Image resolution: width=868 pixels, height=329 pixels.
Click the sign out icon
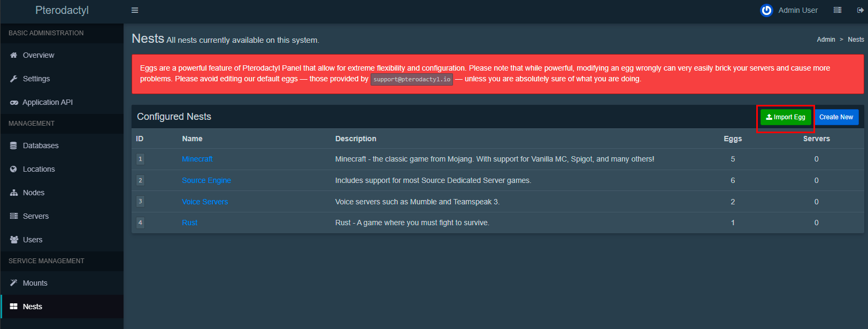tap(860, 10)
